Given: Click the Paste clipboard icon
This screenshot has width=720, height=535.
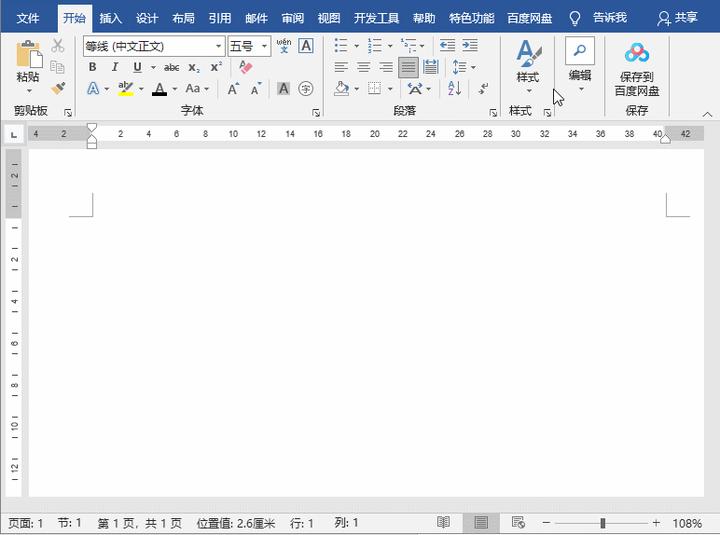Looking at the screenshot, I should pos(29,54).
